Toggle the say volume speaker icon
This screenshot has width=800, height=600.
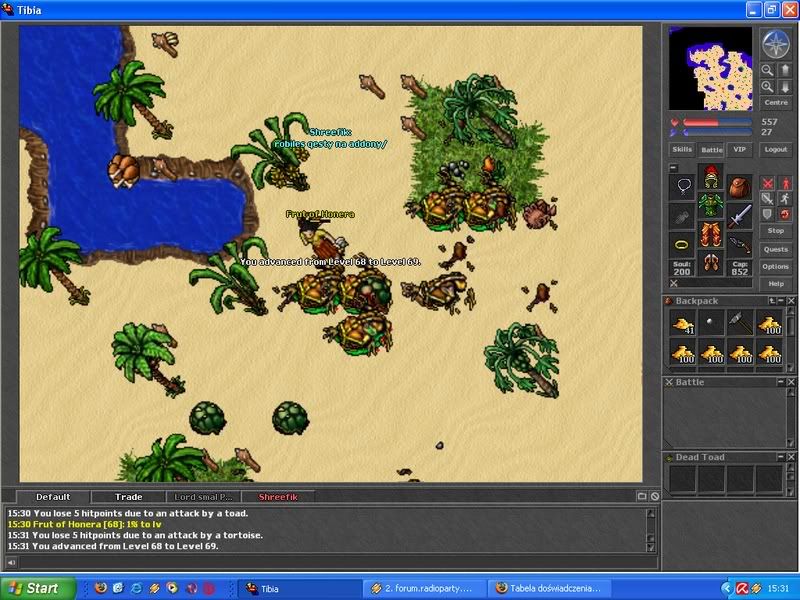point(11,562)
